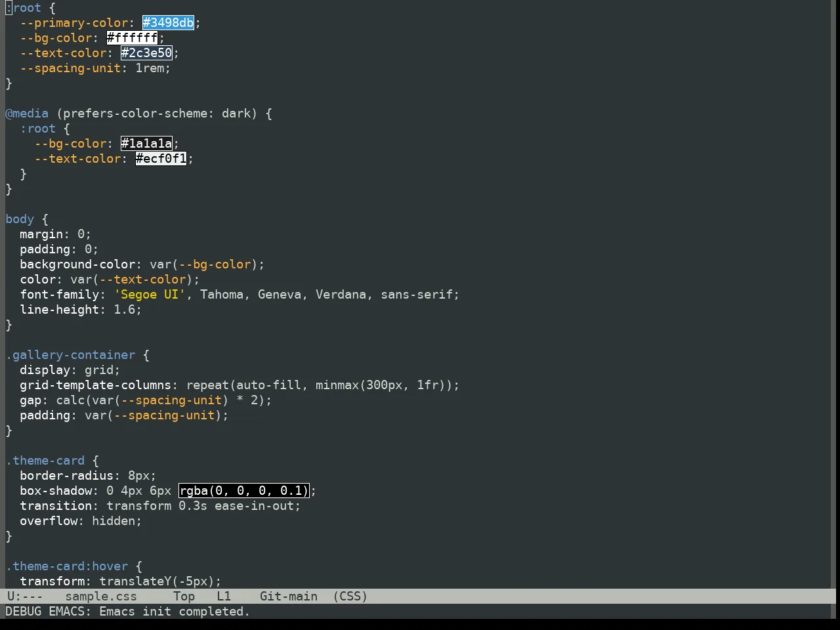
Task: Place cursor on --spacing-unit: 1rem declaration
Action: 95,68
